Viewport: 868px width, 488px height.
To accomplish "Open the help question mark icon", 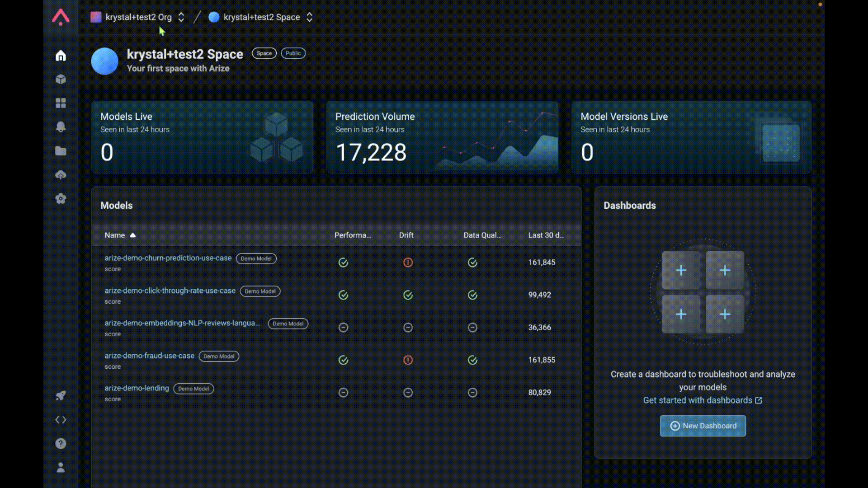I will point(61,444).
